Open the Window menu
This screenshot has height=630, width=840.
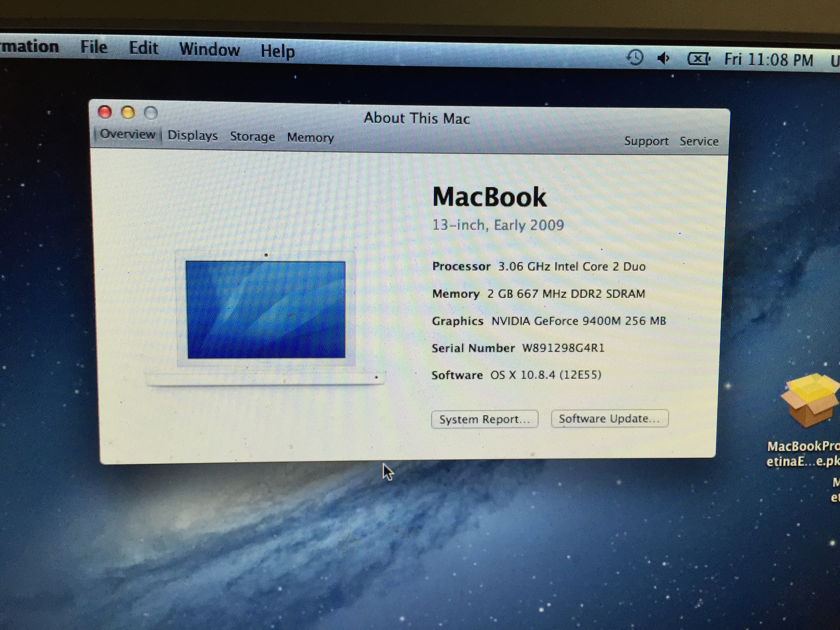[x=210, y=50]
